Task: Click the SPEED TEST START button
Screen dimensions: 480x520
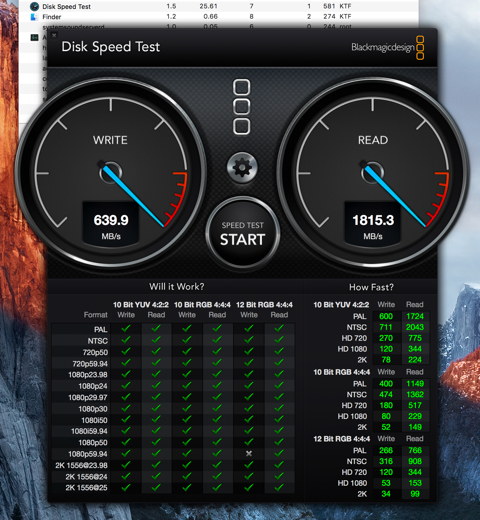Action: [x=242, y=233]
